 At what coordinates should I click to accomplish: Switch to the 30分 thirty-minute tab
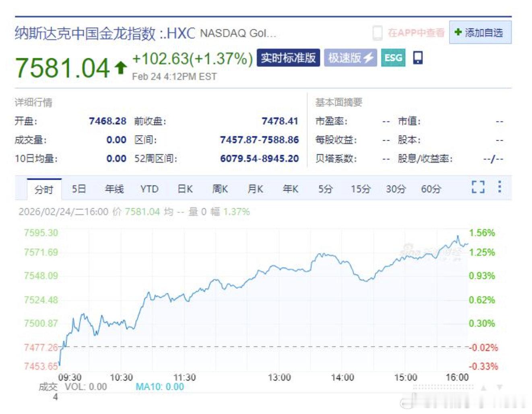396,189
